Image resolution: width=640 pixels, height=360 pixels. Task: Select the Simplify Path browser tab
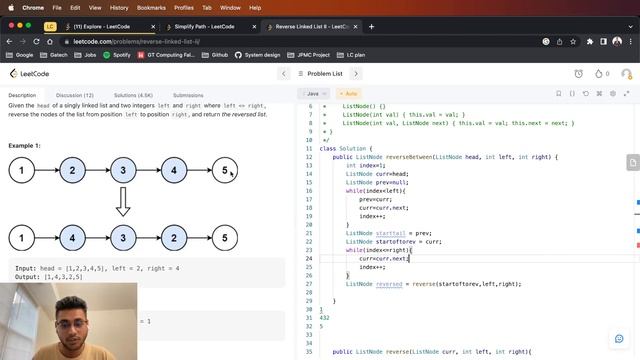click(x=204, y=27)
